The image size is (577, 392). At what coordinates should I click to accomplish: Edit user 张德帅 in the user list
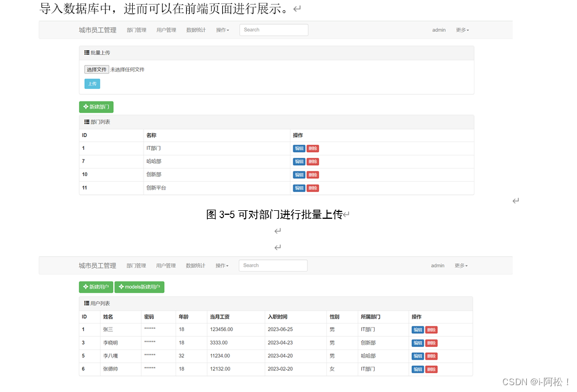pos(418,369)
